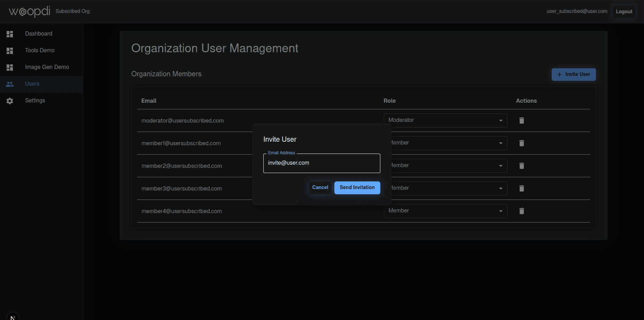Expand role dropdown for member3

coord(449,188)
